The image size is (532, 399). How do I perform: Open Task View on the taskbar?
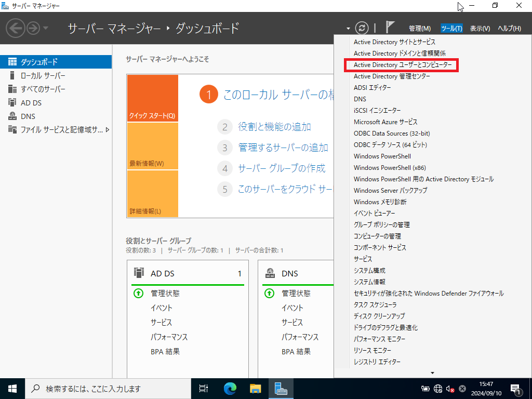point(203,389)
